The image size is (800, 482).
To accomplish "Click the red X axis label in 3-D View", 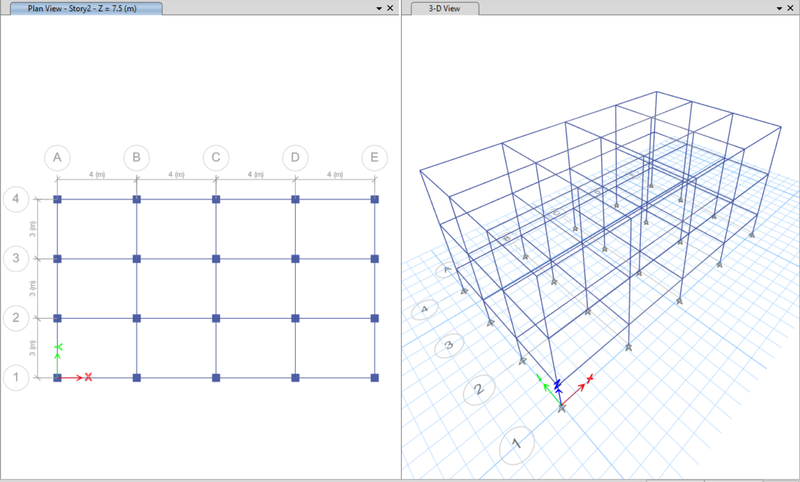I will point(590,378).
